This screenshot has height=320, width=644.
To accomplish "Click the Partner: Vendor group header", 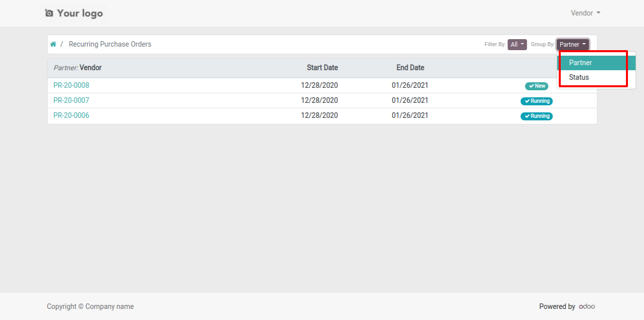I will coord(78,68).
